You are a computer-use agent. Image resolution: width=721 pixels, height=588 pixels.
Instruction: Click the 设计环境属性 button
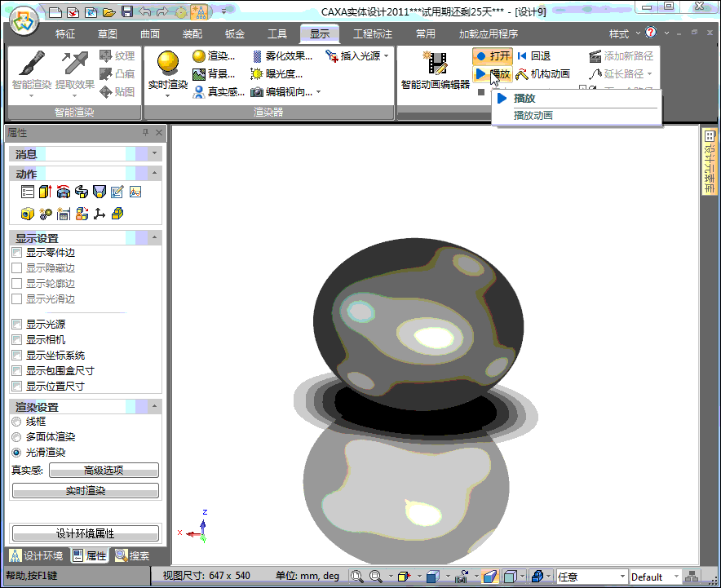(86, 533)
